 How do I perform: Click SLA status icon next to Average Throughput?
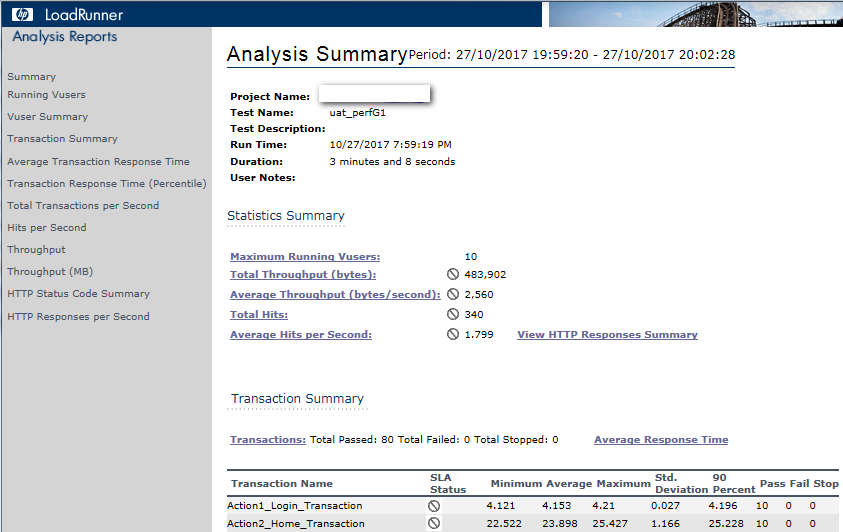coord(453,294)
